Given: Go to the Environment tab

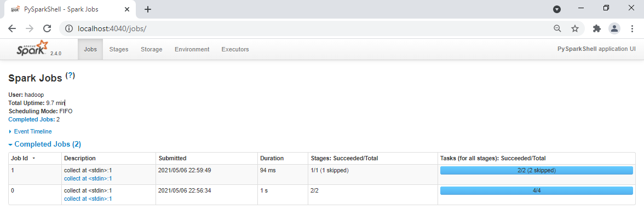Looking at the screenshot, I should pyautogui.click(x=192, y=49).
